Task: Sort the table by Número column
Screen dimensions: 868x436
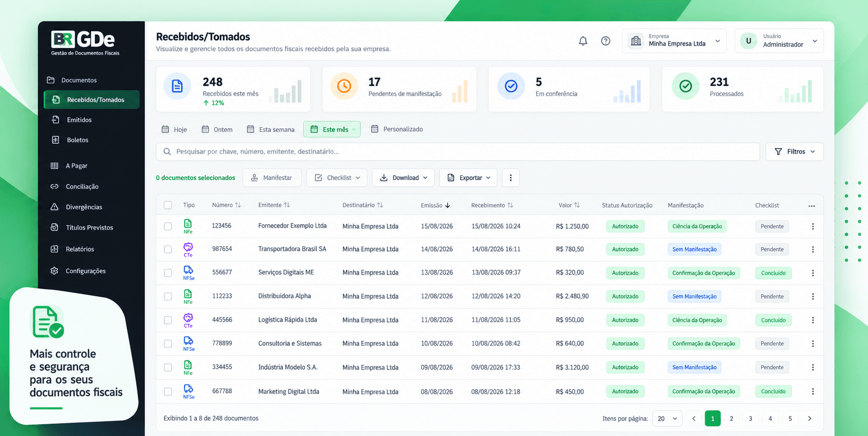Action: [226, 205]
